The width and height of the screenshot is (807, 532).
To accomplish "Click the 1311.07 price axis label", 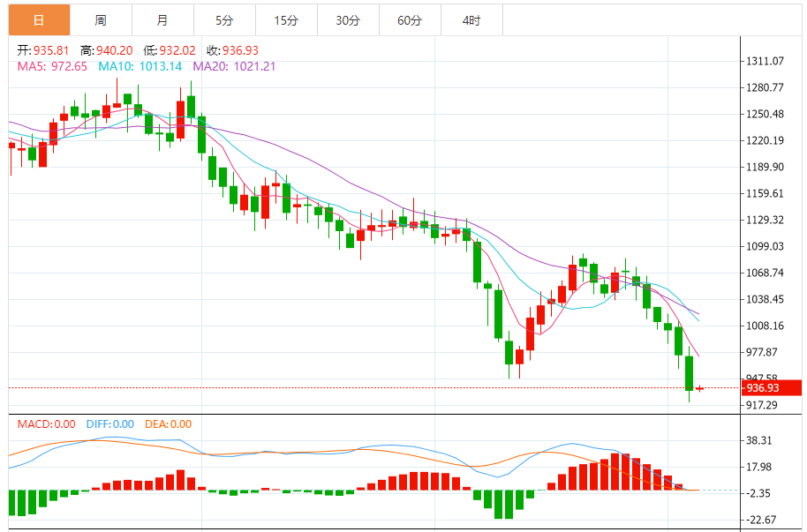I will [x=765, y=61].
